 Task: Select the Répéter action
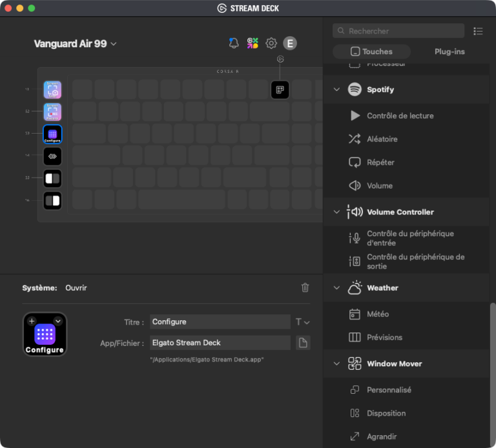click(x=406, y=163)
